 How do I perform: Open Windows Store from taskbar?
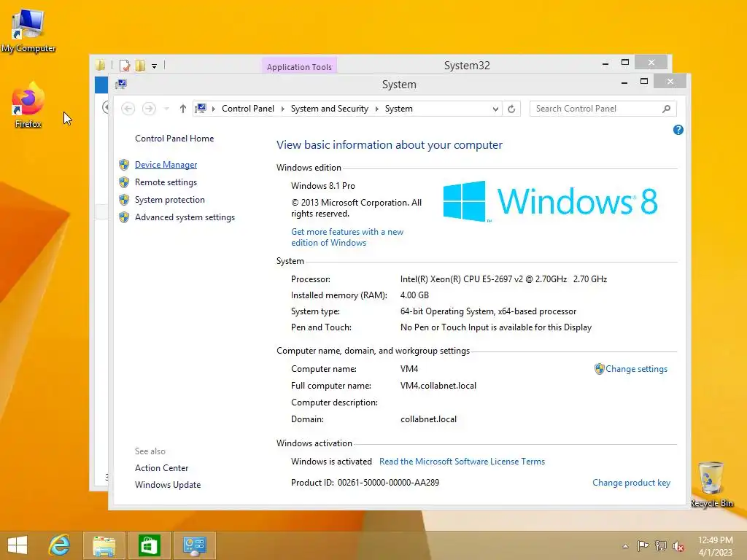(x=149, y=545)
